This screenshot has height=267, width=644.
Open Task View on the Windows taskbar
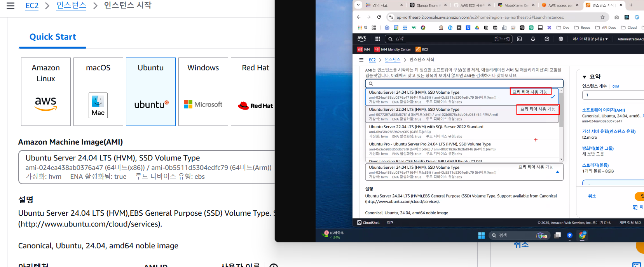coord(557,235)
